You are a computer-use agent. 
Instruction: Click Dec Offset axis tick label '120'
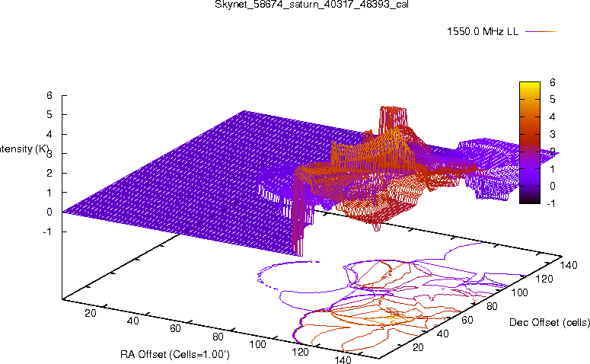coord(544,279)
